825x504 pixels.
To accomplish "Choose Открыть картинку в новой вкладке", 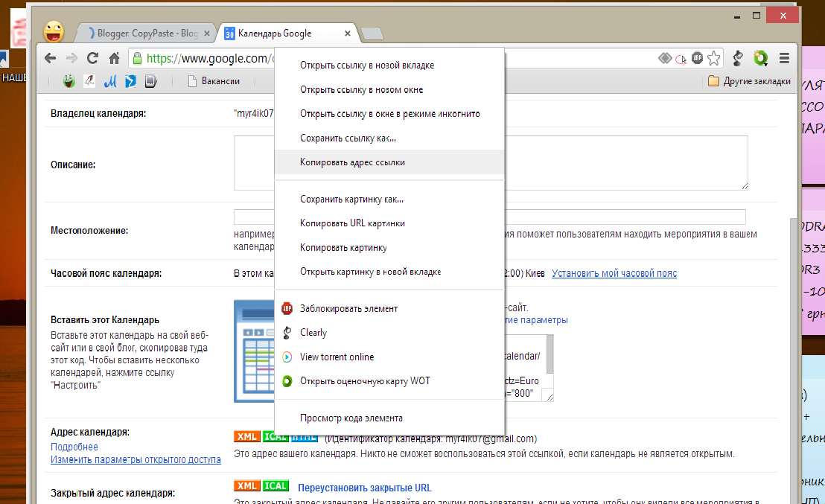I will click(x=389, y=272).
